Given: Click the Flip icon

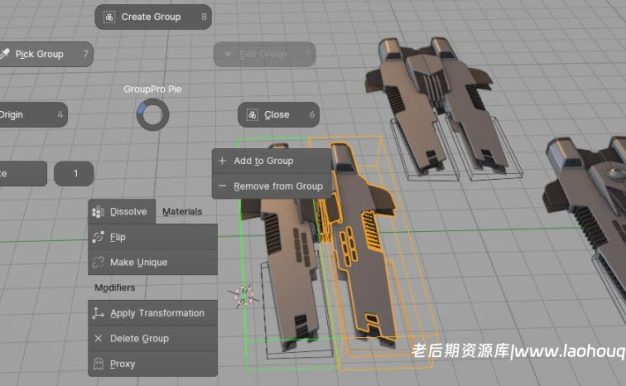Looking at the screenshot, I should [98, 237].
